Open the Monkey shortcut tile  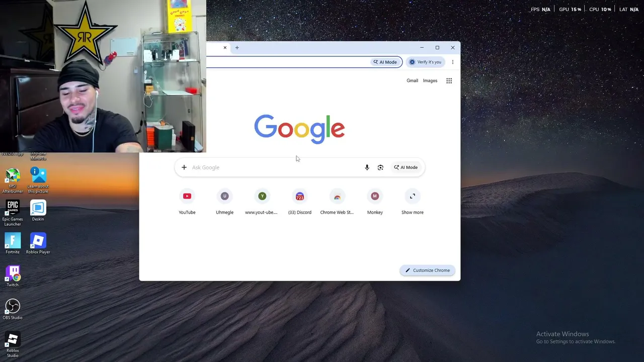375,203
